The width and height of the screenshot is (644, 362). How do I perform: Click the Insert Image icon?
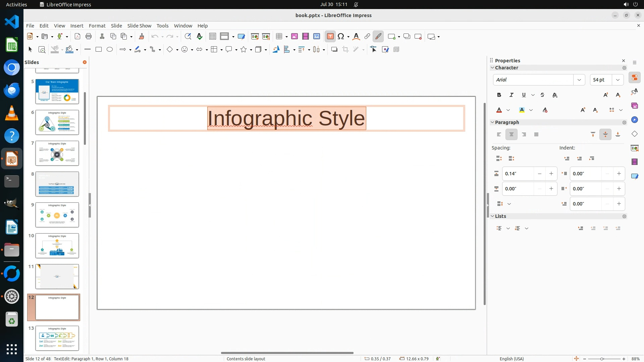coord(294,37)
